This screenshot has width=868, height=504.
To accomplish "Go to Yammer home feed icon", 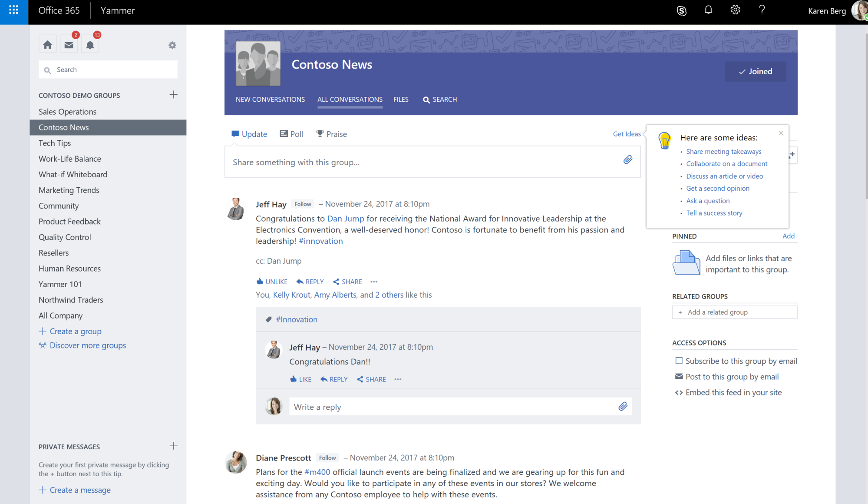I will 47,45.
